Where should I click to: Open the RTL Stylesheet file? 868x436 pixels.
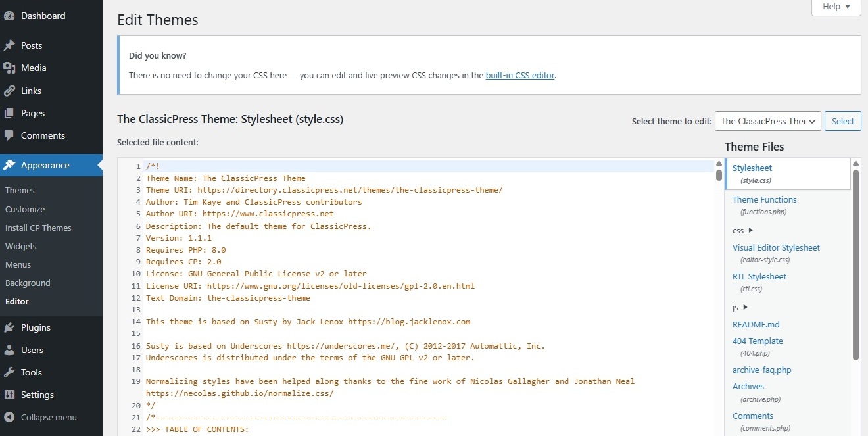click(759, 276)
